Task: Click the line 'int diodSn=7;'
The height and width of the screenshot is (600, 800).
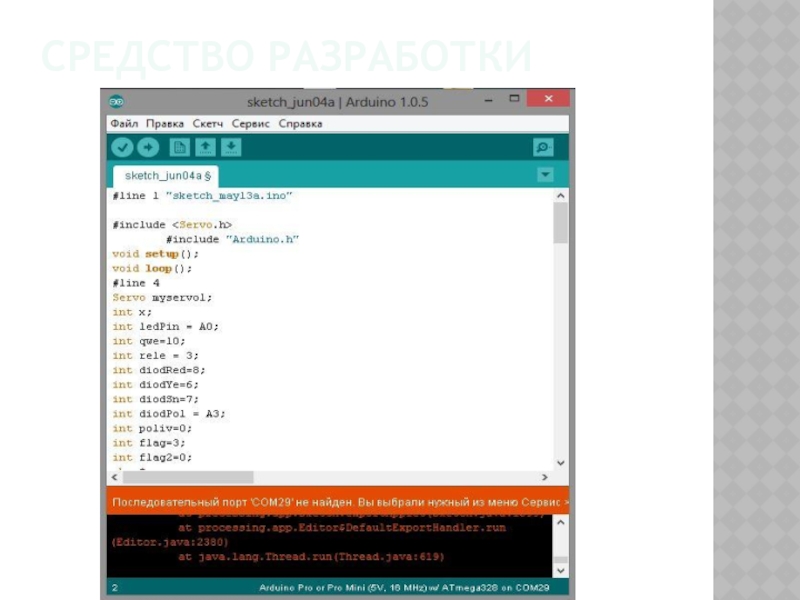Action: tap(155, 399)
